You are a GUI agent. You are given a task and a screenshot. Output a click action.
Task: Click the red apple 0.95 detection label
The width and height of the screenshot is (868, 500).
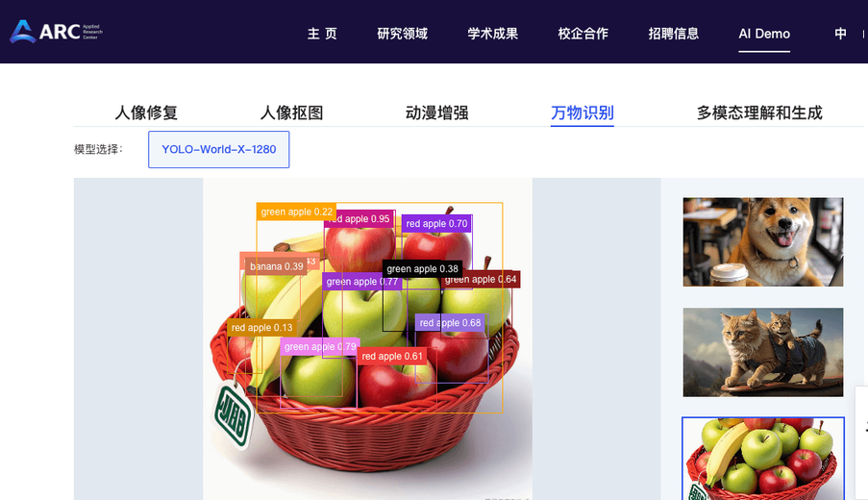coord(360,218)
